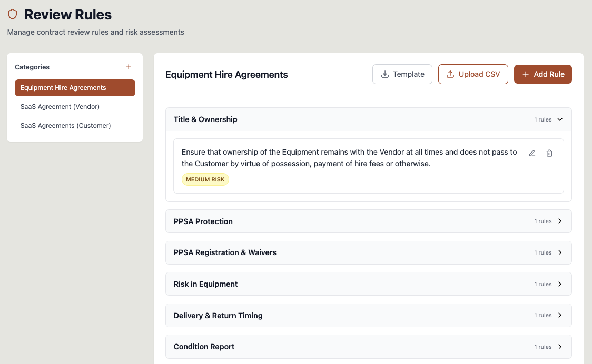Expand the PPSA Protection rules

pos(560,221)
